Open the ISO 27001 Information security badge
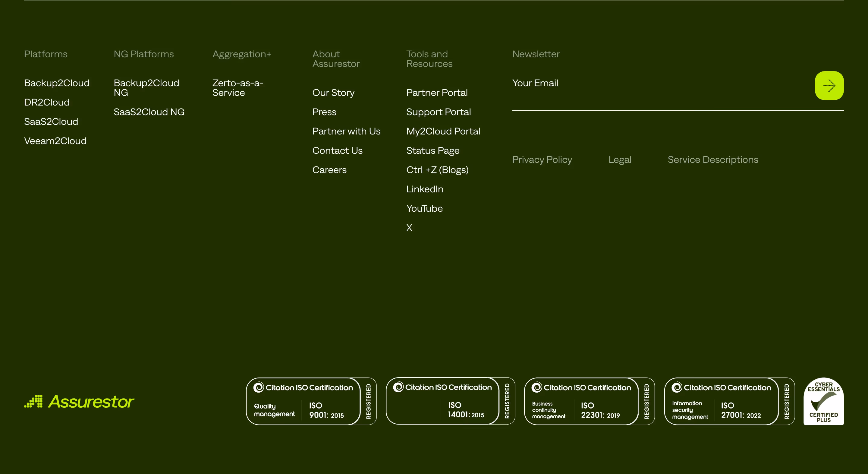Screen dimensions: 868x474 729,401
